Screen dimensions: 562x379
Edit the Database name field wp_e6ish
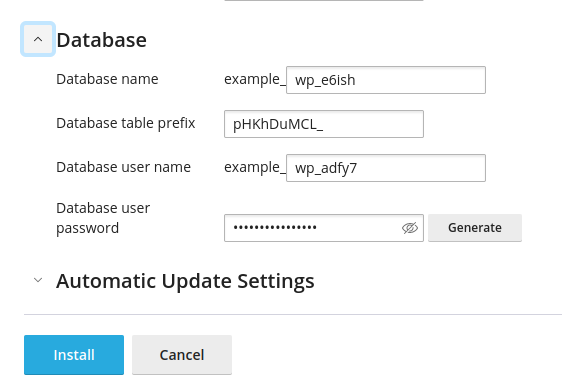[x=386, y=80]
